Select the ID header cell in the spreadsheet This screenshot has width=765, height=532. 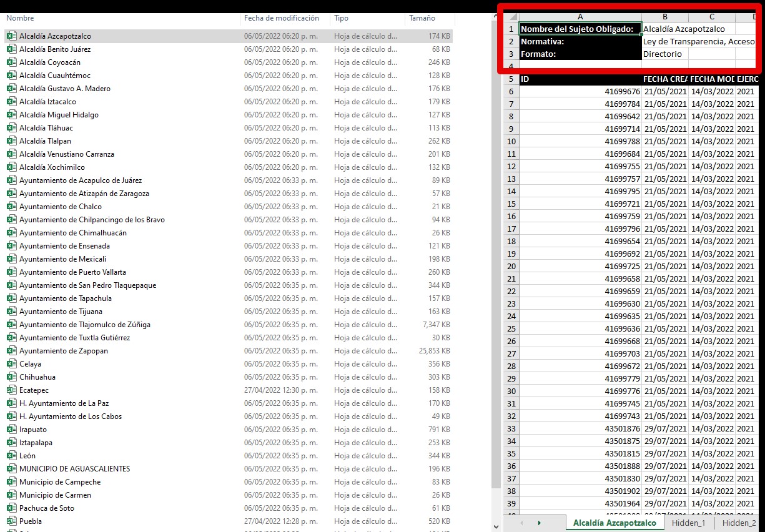click(x=580, y=79)
